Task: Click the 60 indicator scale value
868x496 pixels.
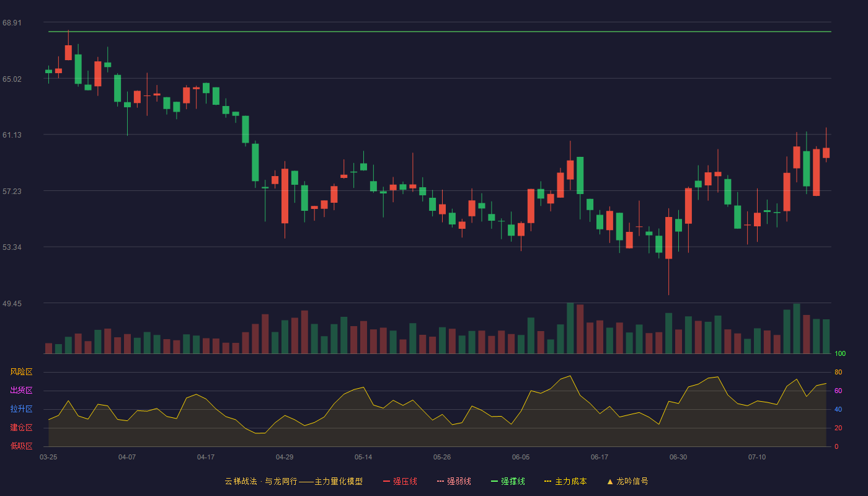Action: coord(838,391)
